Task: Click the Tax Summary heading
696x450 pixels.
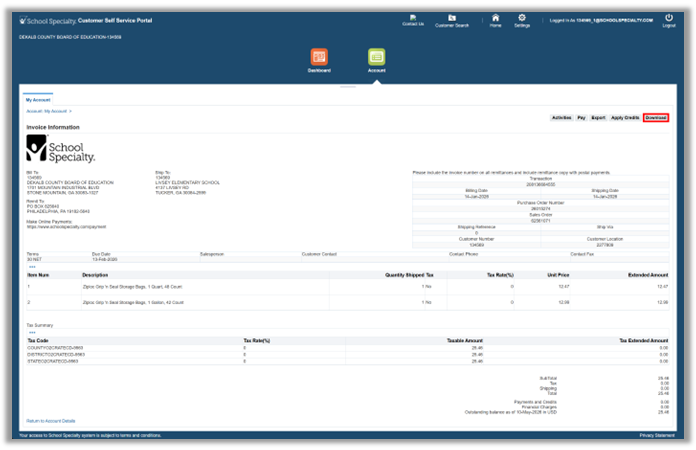Action: click(x=40, y=325)
